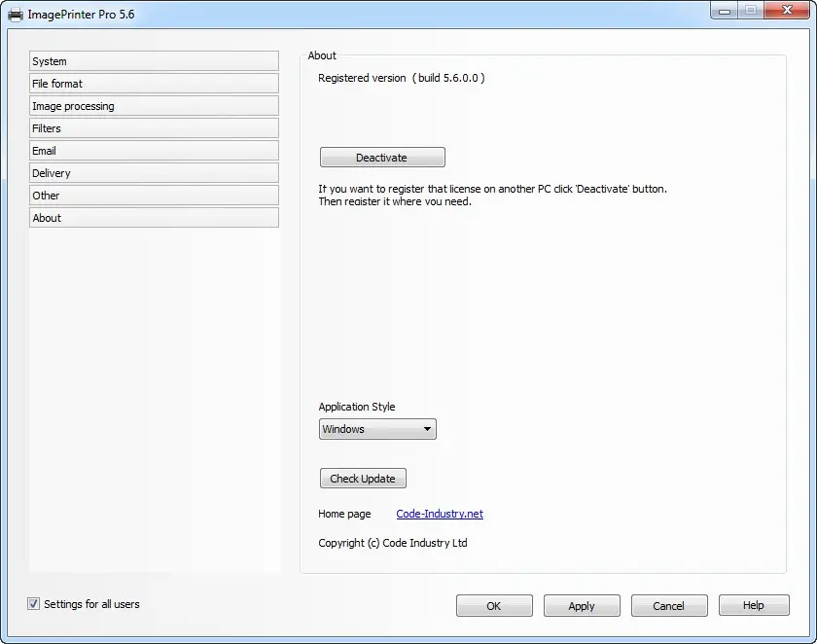Cancel the settings dialog
Screen dimensions: 817x644
click(x=669, y=606)
